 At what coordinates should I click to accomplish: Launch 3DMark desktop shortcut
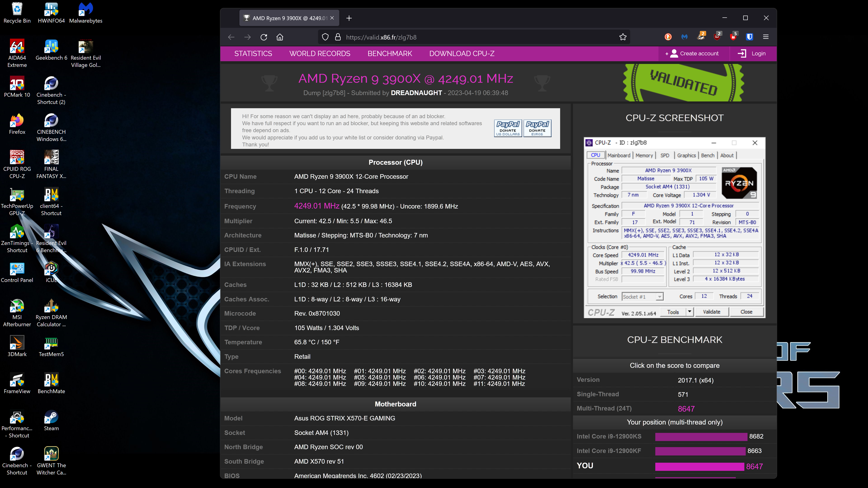coord(17,346)
